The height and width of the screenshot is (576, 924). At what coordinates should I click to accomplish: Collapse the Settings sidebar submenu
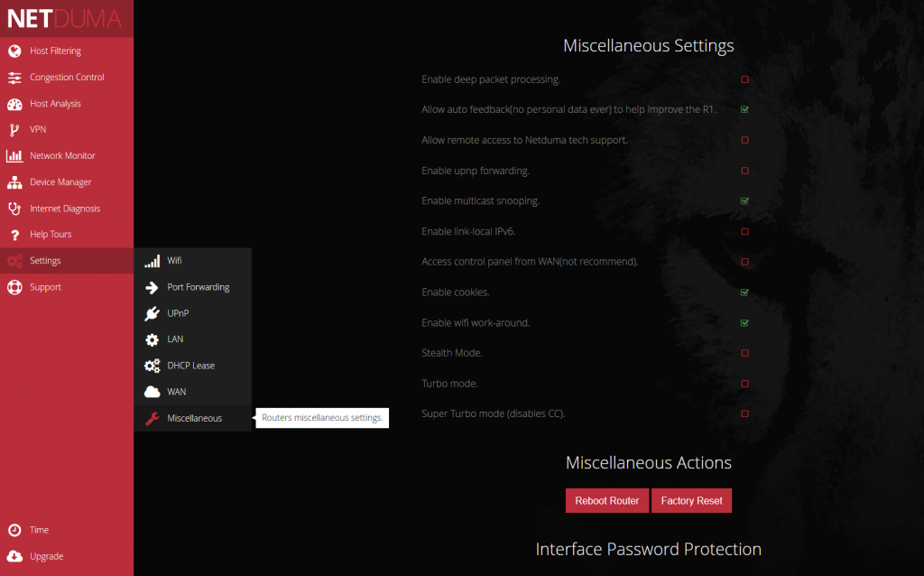[x=45, y=261]
